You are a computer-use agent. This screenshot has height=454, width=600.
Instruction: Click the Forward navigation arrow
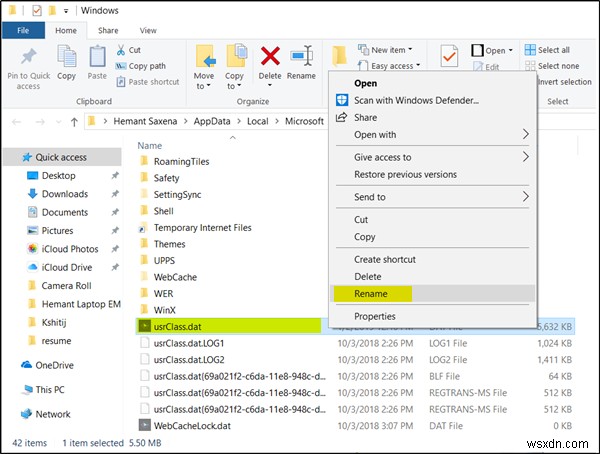point(40,122)
